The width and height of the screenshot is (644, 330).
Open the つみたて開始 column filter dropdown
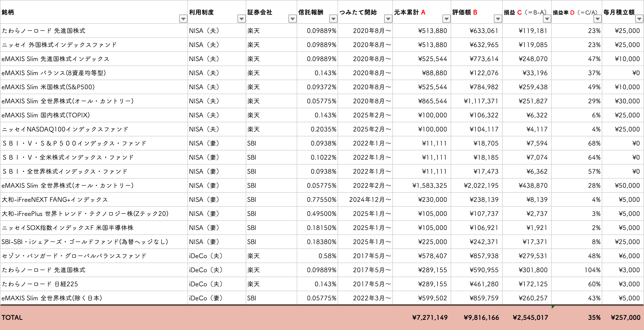pyautogui.click(x=388, y=19)
